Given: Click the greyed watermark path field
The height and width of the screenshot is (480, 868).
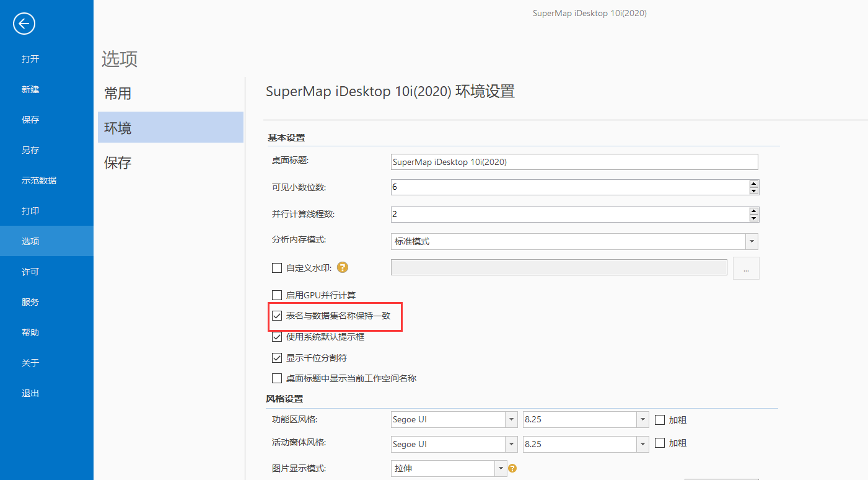Looking at the screenshot, I should (559, 267).
